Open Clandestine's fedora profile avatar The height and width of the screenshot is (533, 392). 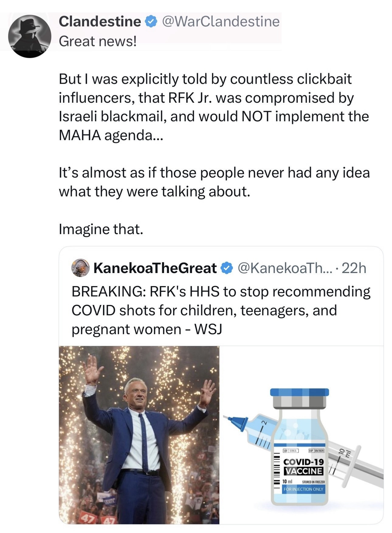pos(29,36)
